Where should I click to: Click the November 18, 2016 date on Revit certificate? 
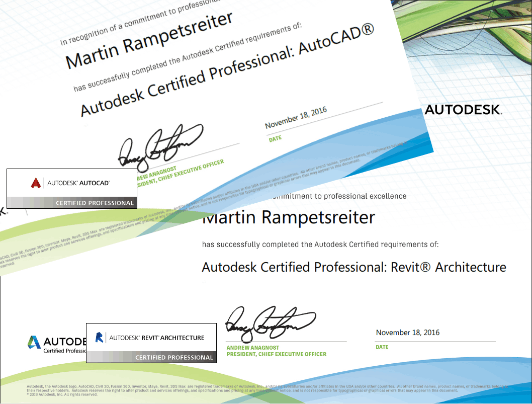408,333
